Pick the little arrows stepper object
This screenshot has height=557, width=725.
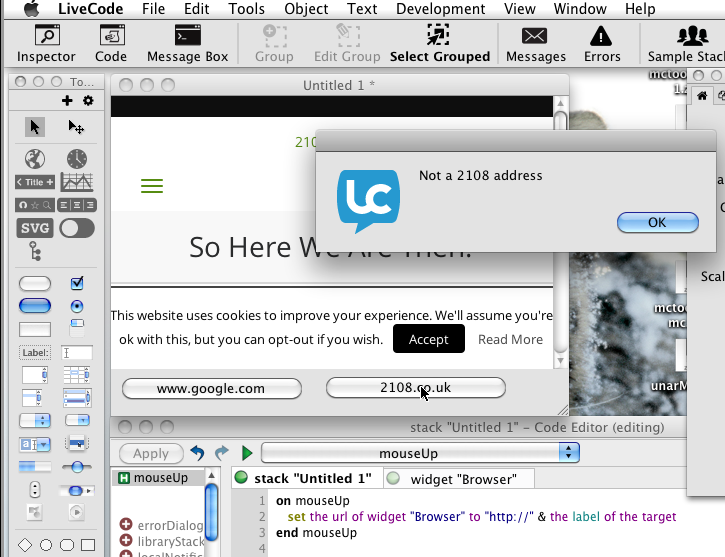click(x=35, y=490)
